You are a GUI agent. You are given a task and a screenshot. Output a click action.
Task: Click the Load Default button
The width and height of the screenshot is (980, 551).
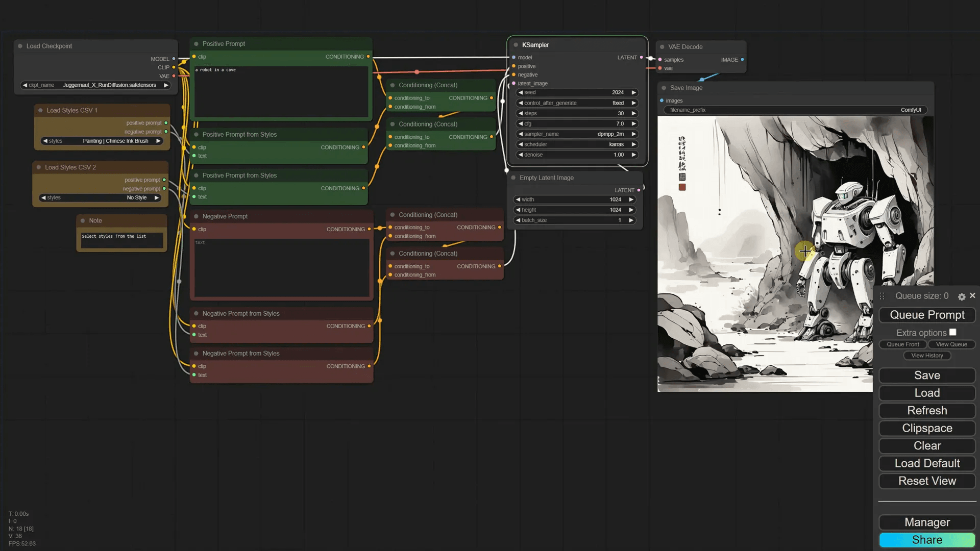(927, 463)
